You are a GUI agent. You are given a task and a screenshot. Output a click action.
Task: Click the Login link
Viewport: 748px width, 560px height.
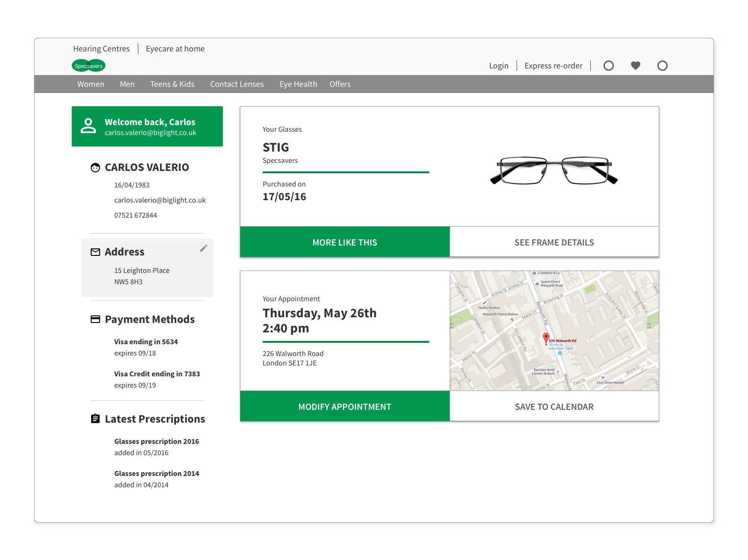click(x=499, y=66)
